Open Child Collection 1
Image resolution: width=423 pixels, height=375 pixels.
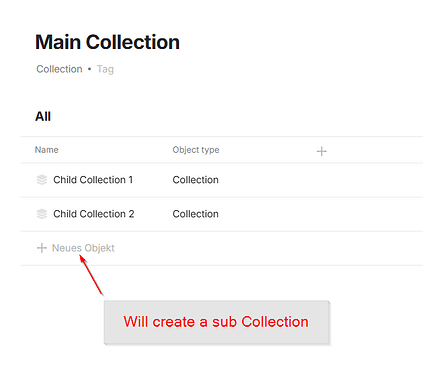(x=93, y=180)
